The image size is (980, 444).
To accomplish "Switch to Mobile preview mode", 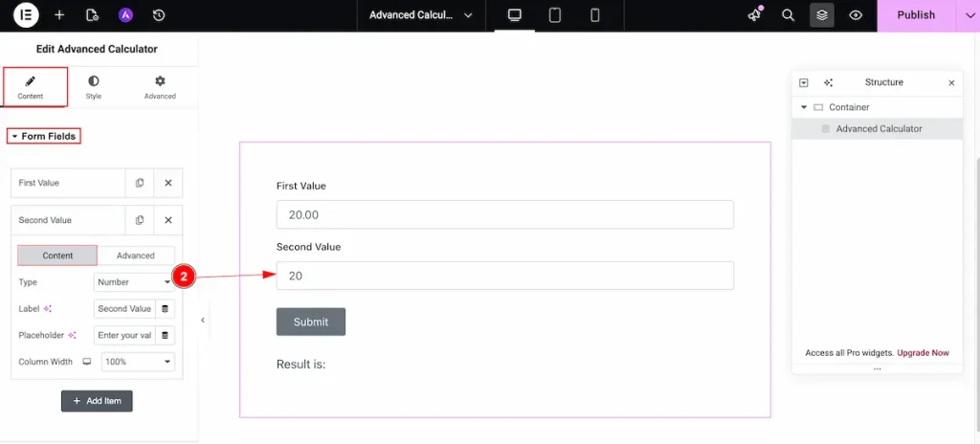I will [x=595, y=15].
